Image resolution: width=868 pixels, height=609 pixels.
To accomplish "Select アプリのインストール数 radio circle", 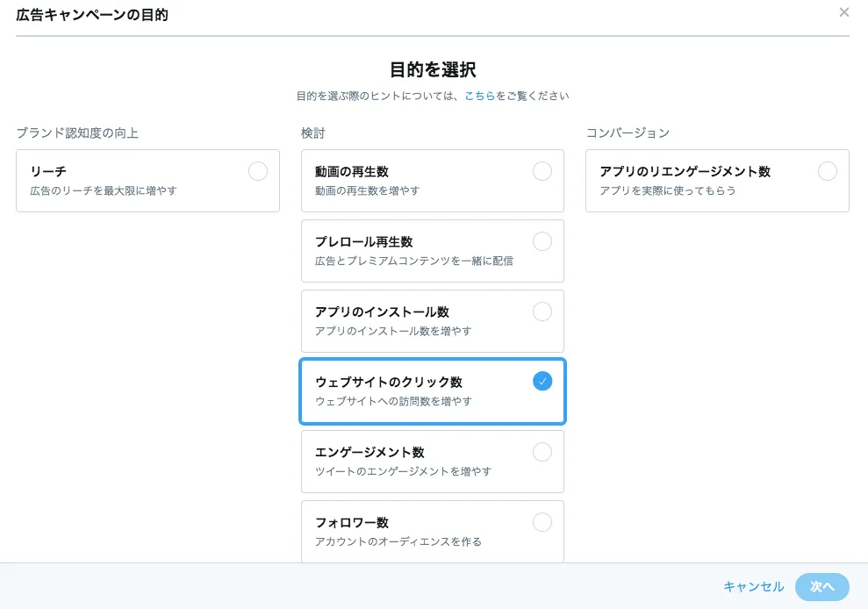I will 542,312.
